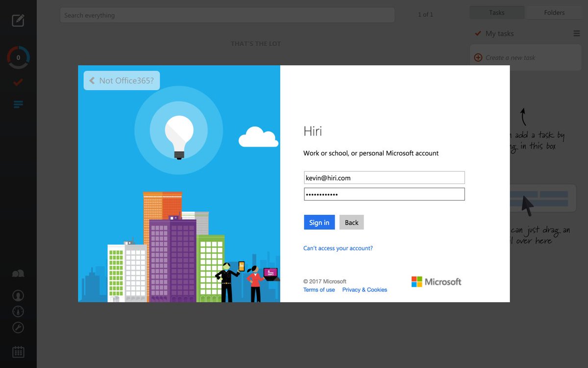Switch to the Tasks tab

point(497,13)
